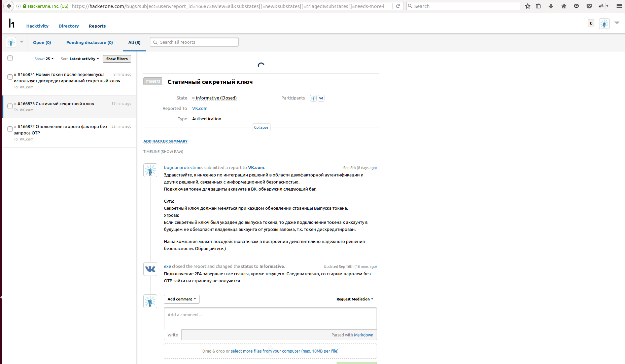Screen dimensions: 625x364
Task: Open the Hacktivity menu item
Action: (x=37, y=26)
